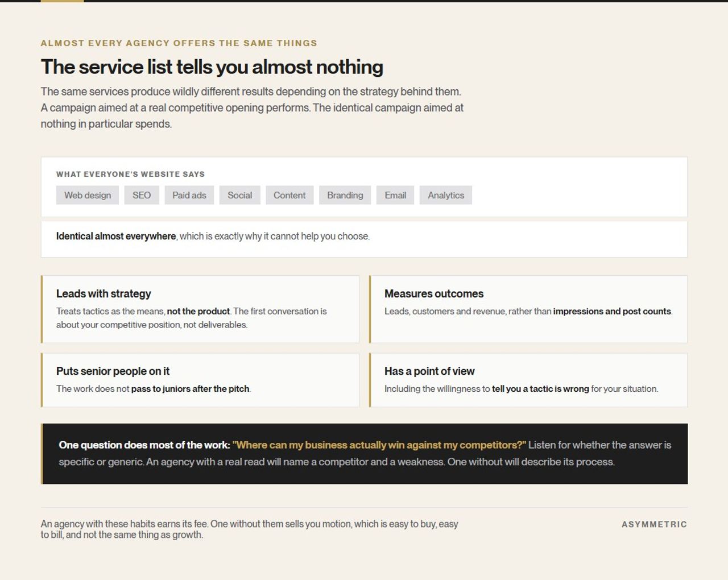Click 'impressions and post counts' bold phrase
728x580 pixels.
click(x=612, y=311)
